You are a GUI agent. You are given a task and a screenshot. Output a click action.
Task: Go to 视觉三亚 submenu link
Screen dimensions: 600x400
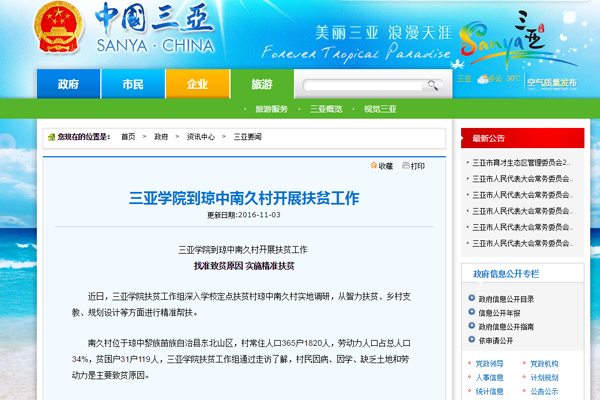(379, 108)
